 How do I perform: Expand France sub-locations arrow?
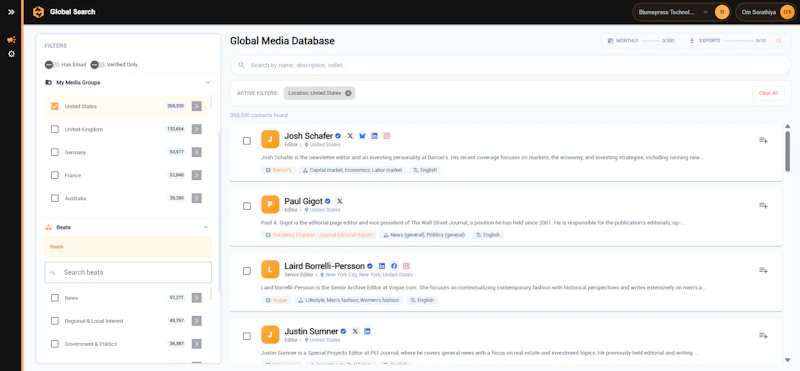tap(196, 175)
